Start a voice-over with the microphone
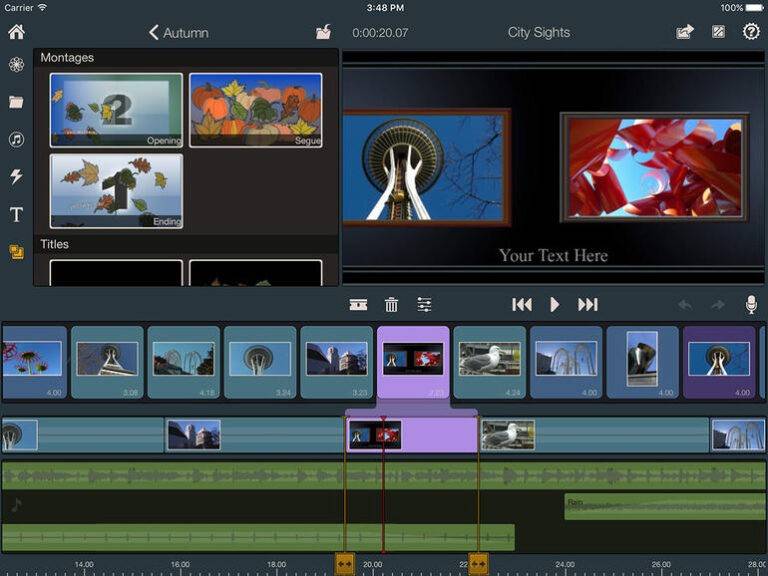Screen dimensions: 768x576 pyautogui.click(x=750, y=305)
